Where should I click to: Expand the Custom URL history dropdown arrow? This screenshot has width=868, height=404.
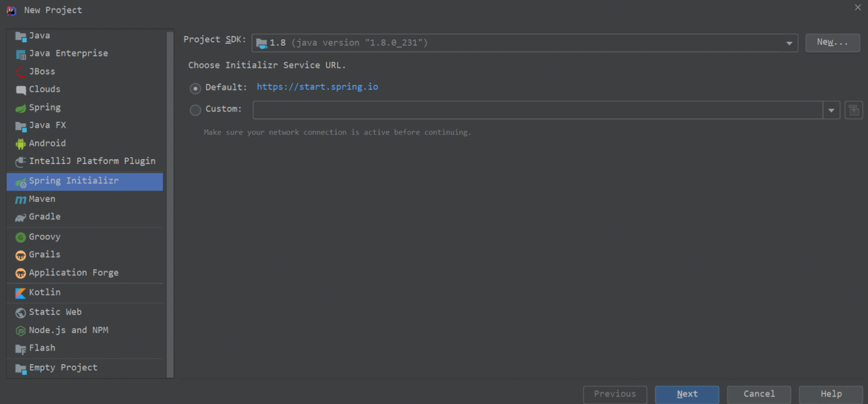pos(831,110)
